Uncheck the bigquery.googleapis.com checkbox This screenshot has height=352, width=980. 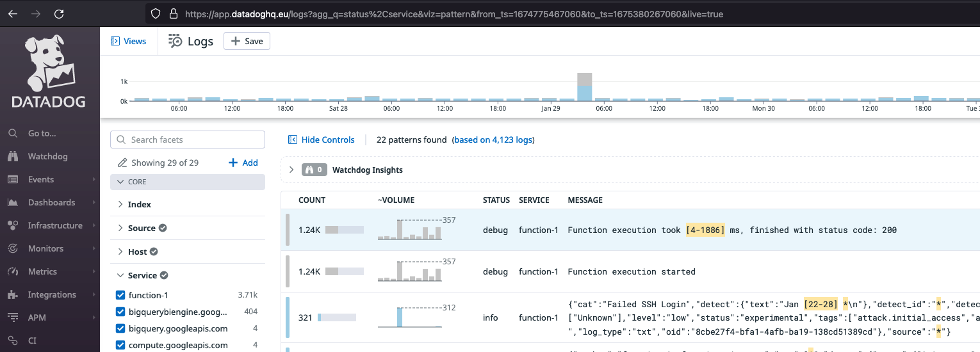point(120,328)
